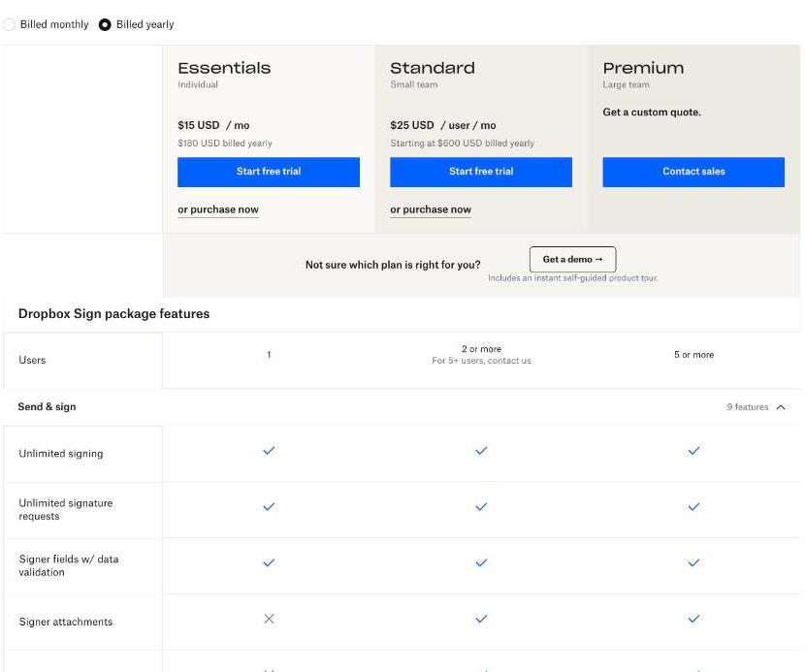
Task: Click the 'Large team' subtitle under Premium
Action: [x=626, y=84]
